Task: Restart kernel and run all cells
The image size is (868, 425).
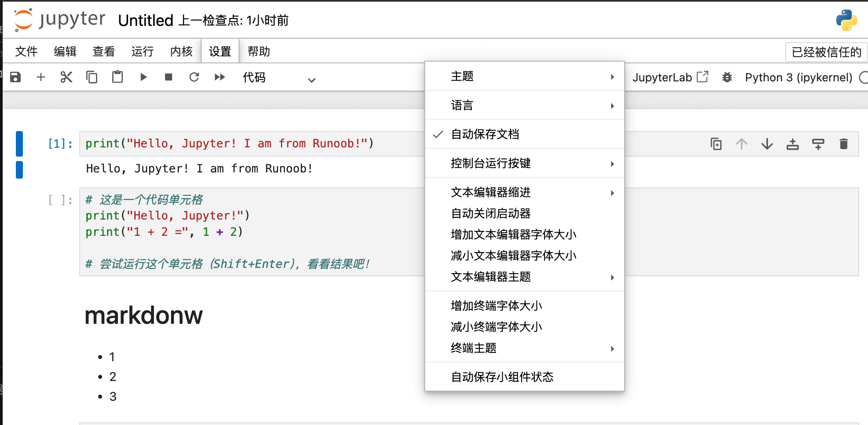Action: click(220, 77)
